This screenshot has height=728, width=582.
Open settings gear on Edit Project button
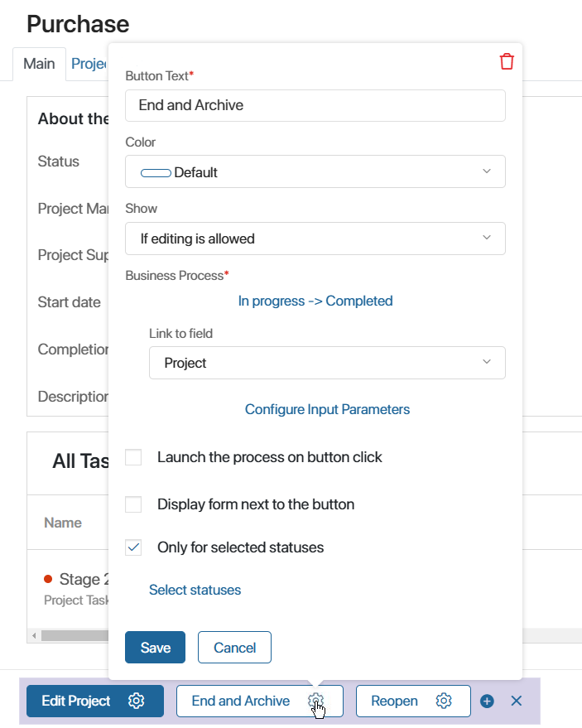point(136,701)
